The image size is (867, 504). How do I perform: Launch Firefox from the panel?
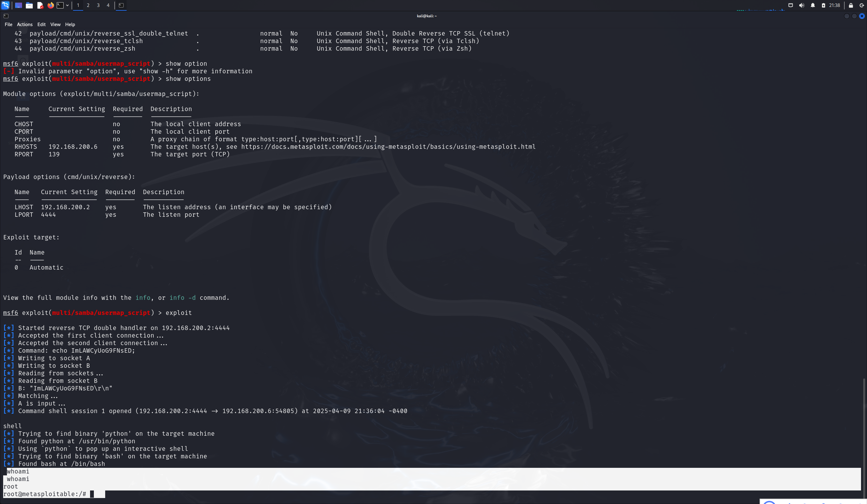click(51, 5)
